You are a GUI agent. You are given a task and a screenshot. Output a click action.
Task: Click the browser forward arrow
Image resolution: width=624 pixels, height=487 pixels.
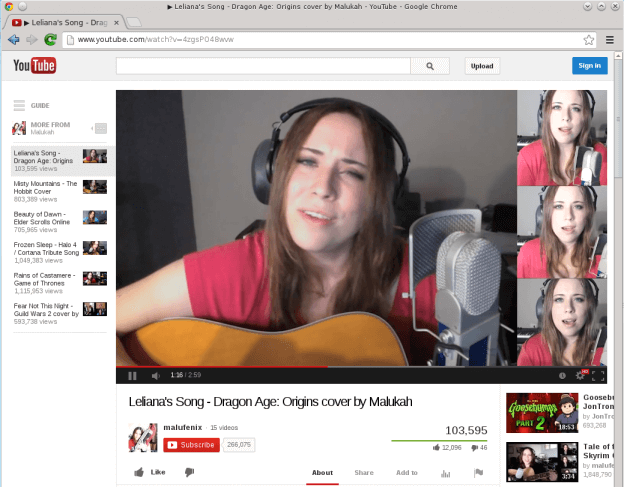point(32,39)
